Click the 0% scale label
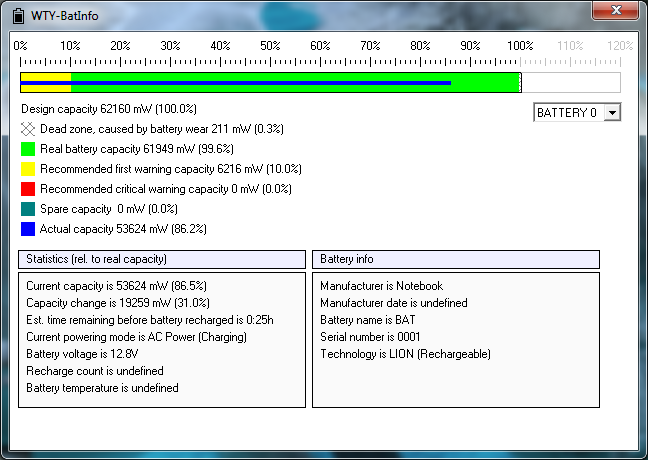648x460 pixels. pos(20,45)
